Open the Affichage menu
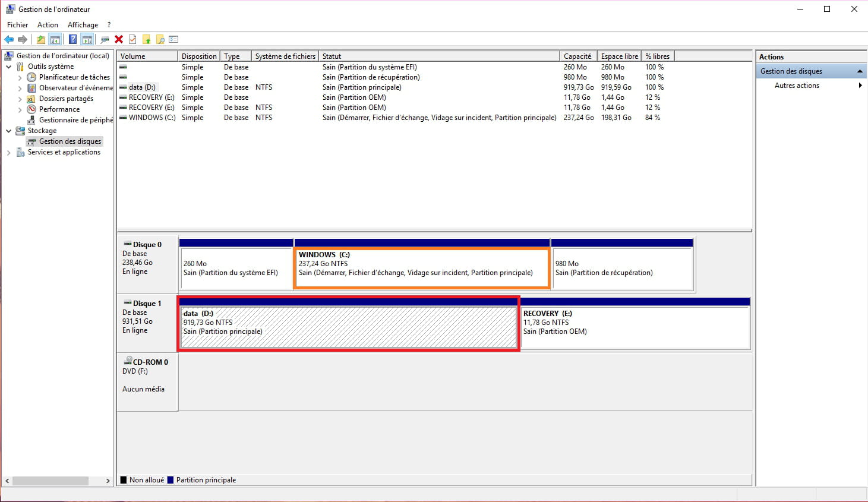The width and height of the screenshot is (868, 502). click(x=83, y=25)
